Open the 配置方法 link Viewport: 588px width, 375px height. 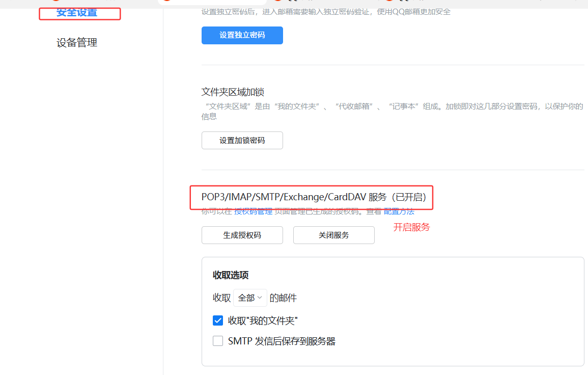399,212
